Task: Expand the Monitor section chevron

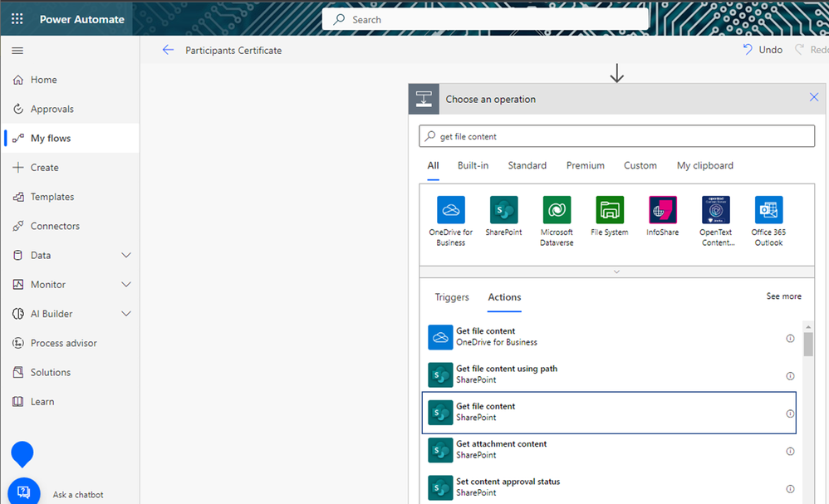Action: 125,284
